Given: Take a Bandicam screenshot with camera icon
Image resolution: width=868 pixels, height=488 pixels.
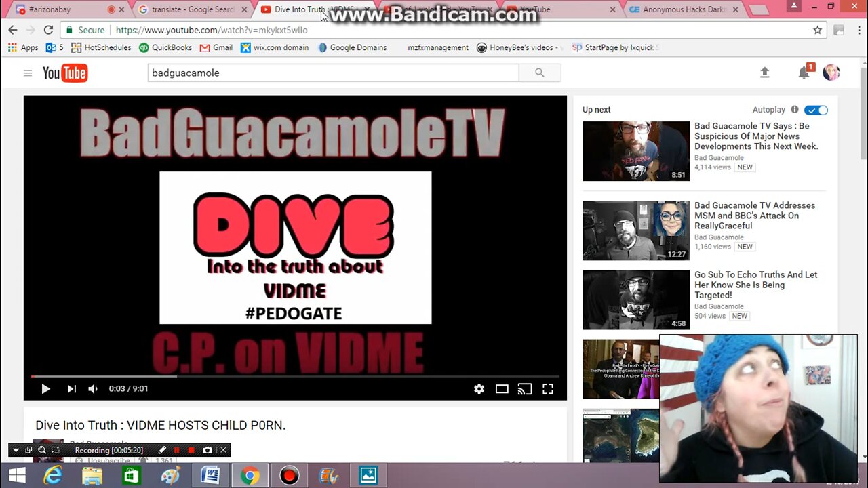Looking at the screenshot, I should (208, 450).
